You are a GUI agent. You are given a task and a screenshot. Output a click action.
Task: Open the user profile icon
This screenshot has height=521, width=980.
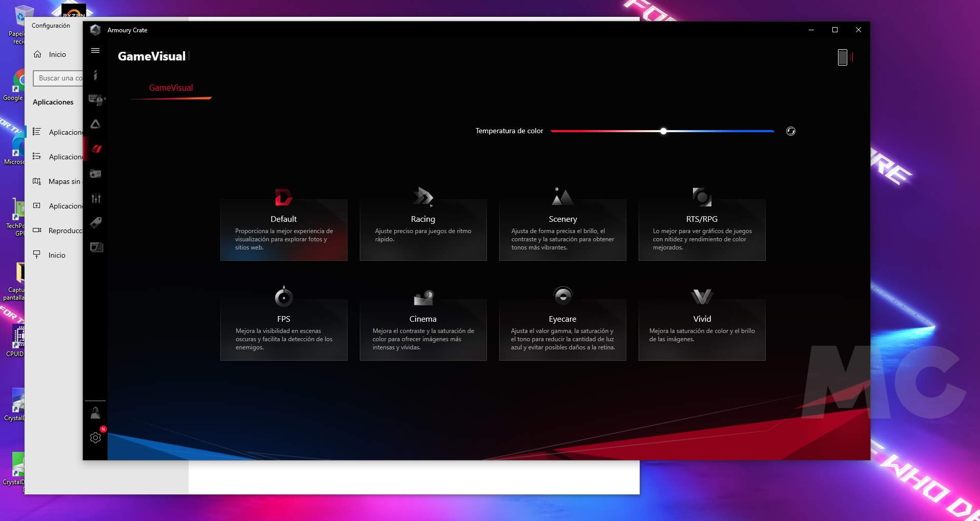point(95,413)
